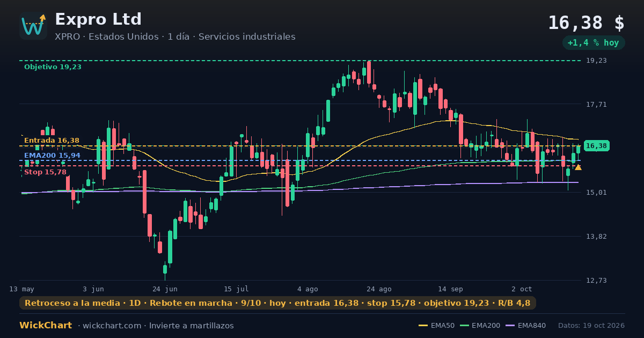Click the green 16,38 price tag on axis

[596, 146]
